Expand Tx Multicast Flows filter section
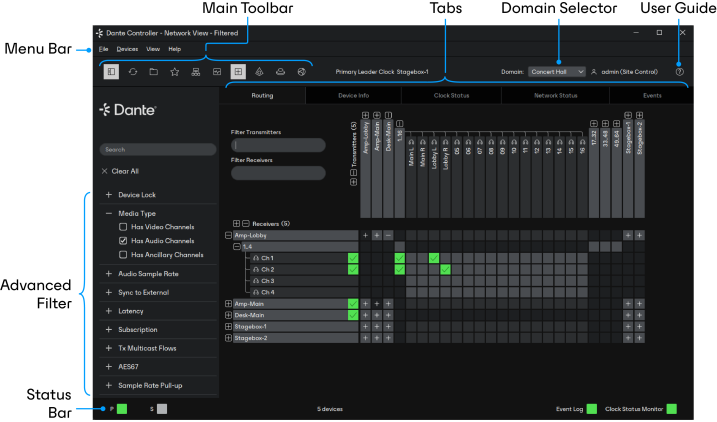Image resolution: width=717 pixels, height=422 pixels. 109,348
